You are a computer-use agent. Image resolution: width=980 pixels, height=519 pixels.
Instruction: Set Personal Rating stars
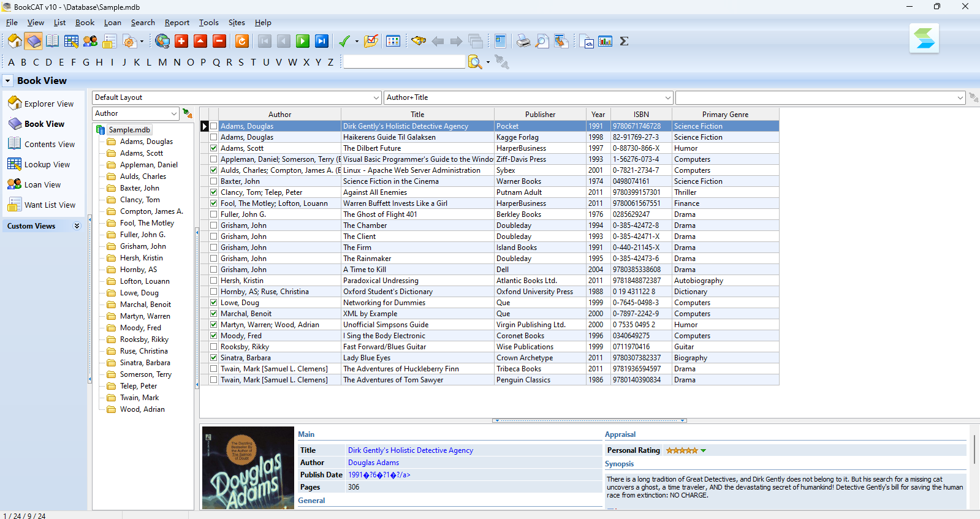pos(682,450)
